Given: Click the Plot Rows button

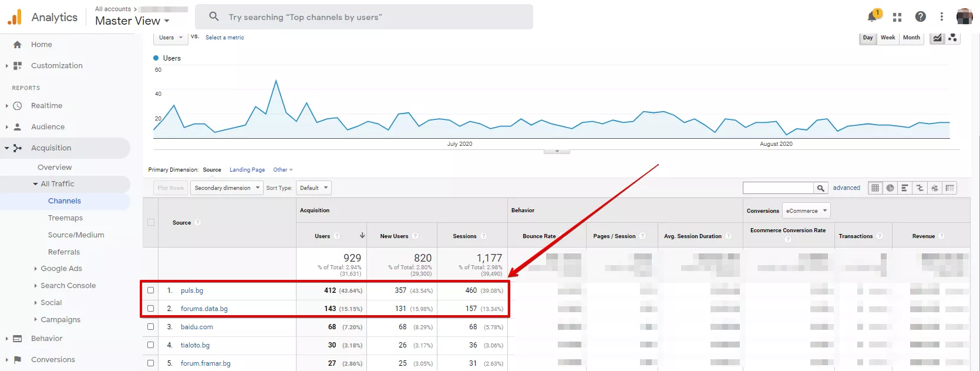Looking at the screenshot, I should coord(170,188).
